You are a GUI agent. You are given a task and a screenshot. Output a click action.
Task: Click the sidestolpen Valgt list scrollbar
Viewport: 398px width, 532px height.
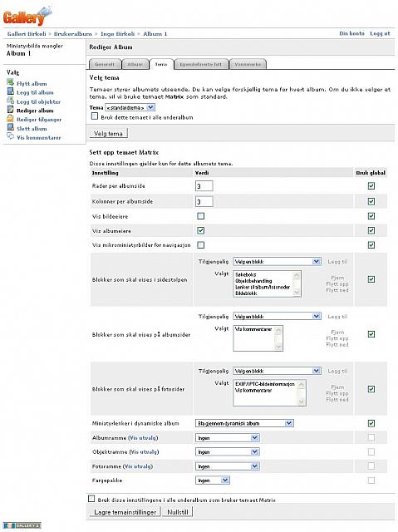coord(297,283)
